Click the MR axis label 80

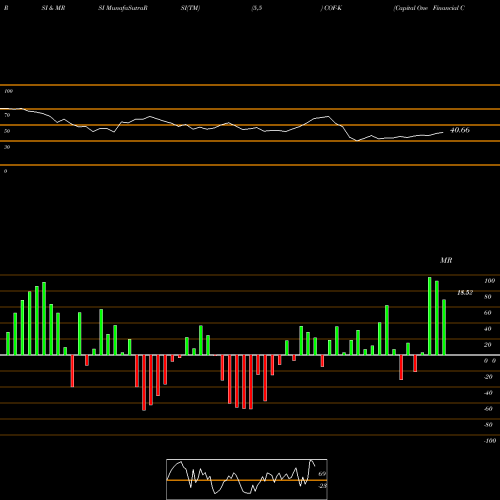tap(488, 297)
